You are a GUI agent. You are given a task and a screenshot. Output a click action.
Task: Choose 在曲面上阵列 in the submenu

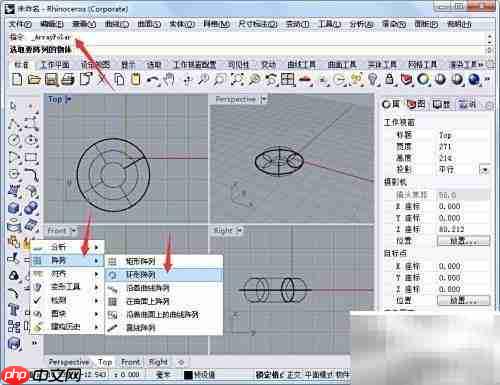(164, 301)
